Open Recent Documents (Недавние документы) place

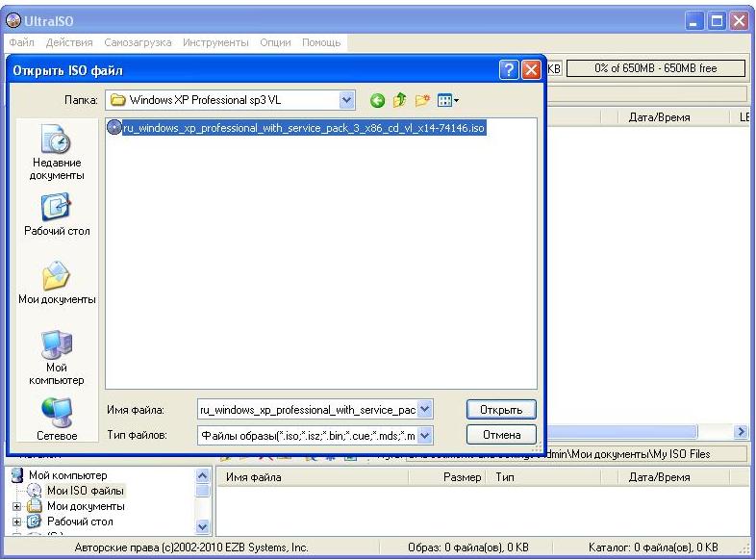click(57, 152)
